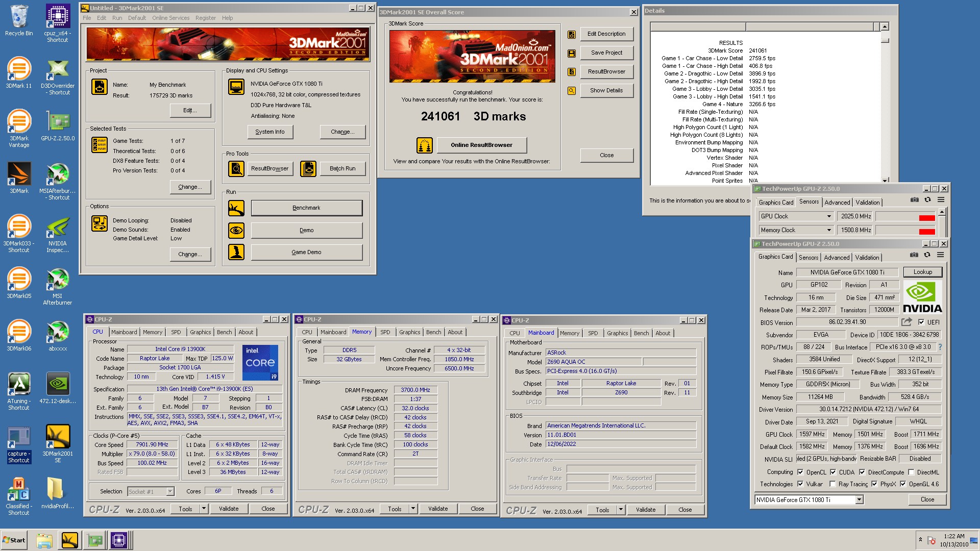The image size is (980, 551).
Task: Click the Online ResultBrowser button
Action: tap(481, 145)
